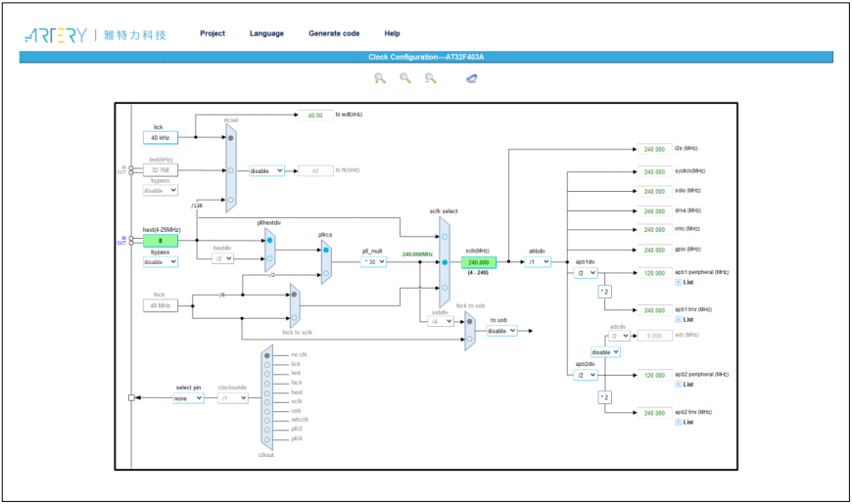The height and width of the screenshot is (504, 852).
Task: Select the 'no clk' clkout radio
Action: coord(266,355)
